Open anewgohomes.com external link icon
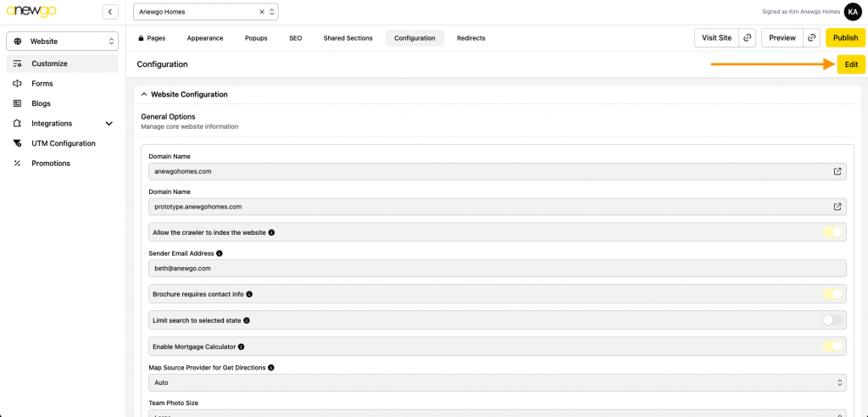The image size is (868, 417). (x=837, y=171)
